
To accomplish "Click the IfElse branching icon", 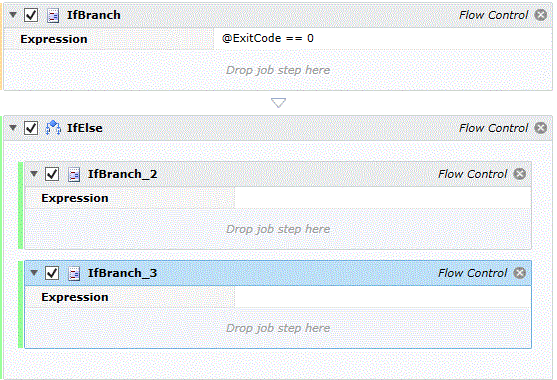I will 53,128.
